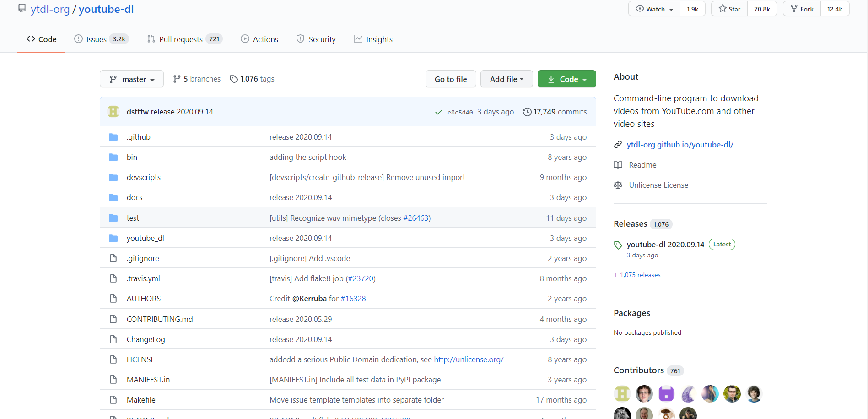868x419 pixels.
Task: Open the Watch notifications dropdown
Action: tap(654, 9)
